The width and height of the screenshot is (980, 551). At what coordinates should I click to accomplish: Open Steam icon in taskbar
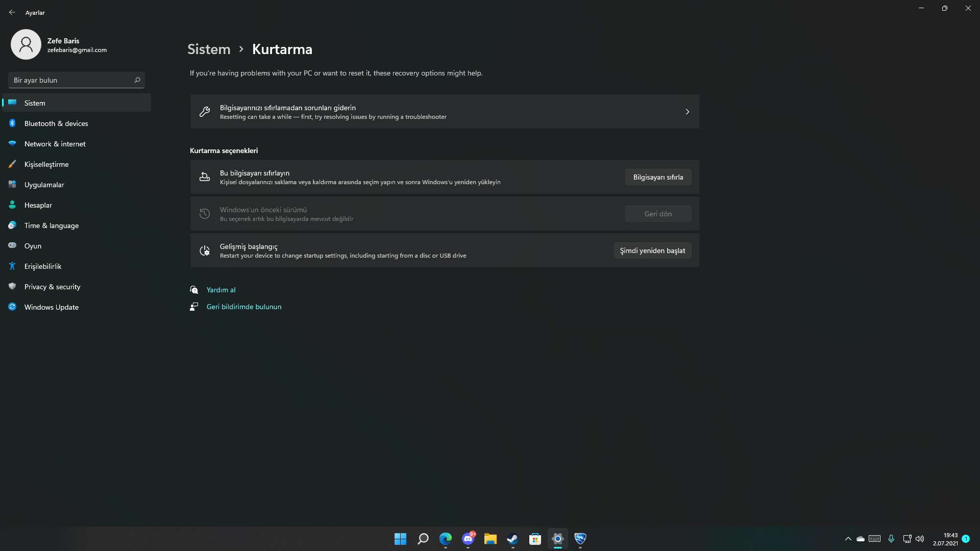click(x=512, y=539)
